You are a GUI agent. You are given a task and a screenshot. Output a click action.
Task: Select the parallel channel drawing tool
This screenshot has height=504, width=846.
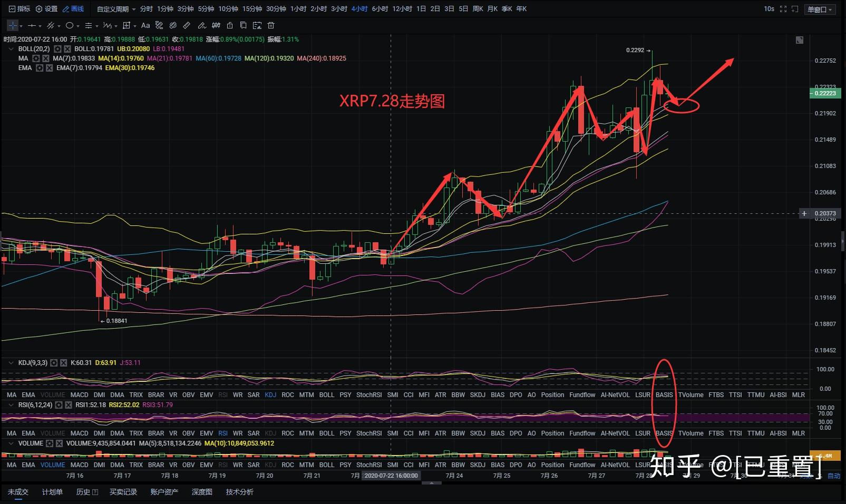coord(51,25)
